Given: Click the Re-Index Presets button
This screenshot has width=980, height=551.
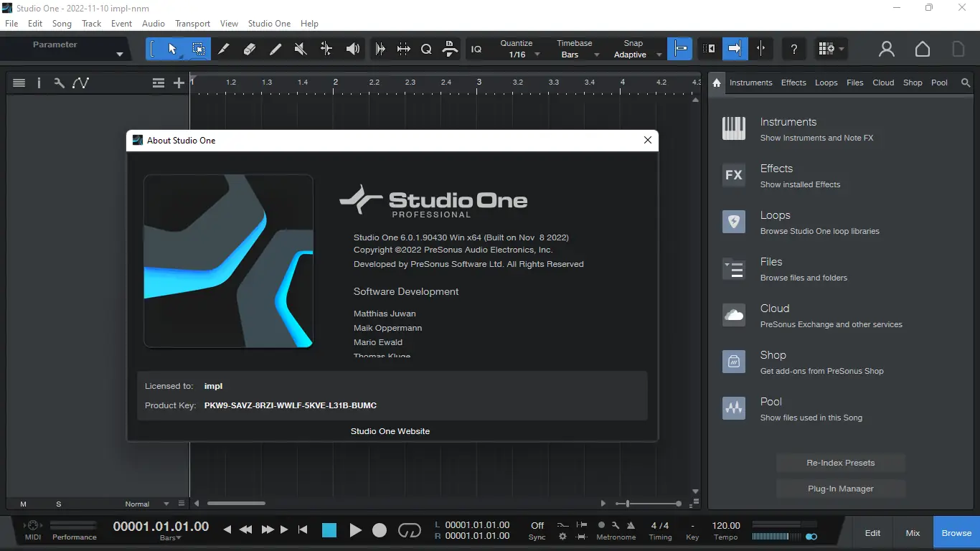Looking at the screenshot, I should pyautogui.click(x=840, y=463).
